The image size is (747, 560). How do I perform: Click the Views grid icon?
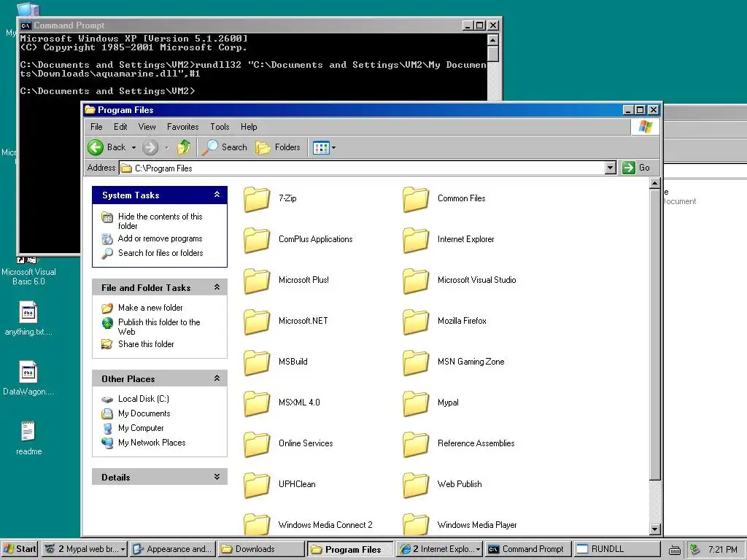coord(321,147)
